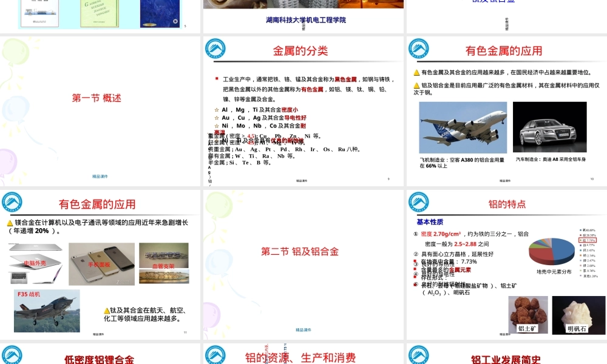Open the 第二节 铝及铝合金 section slide

pos(303,265)
